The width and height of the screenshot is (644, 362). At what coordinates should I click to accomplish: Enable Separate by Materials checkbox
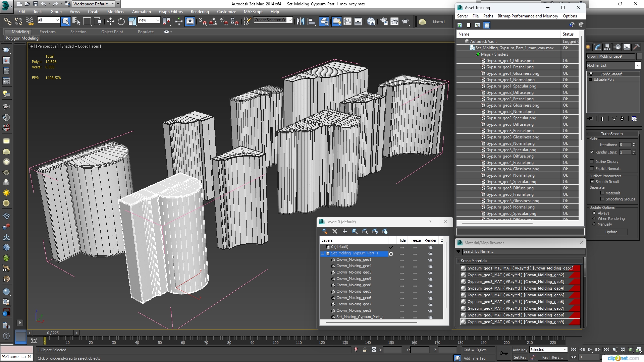click(x=602, y=193)
